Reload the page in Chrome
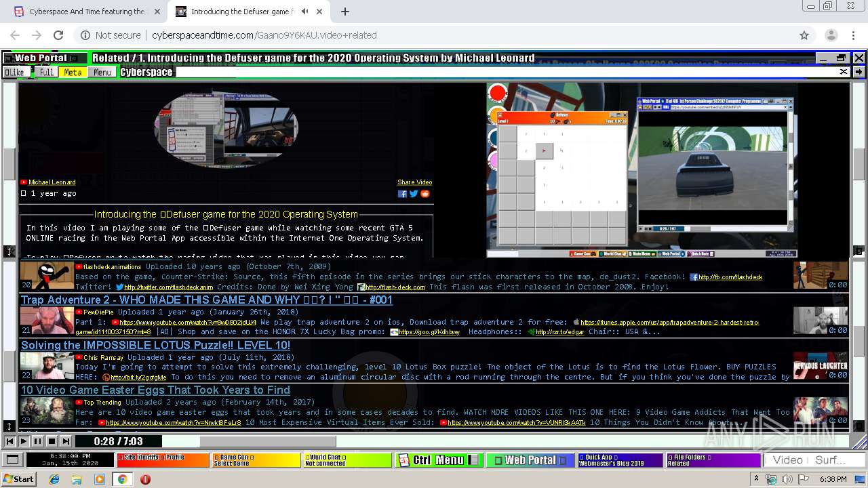Screen dimensions: 868x488 click(58, 35)
